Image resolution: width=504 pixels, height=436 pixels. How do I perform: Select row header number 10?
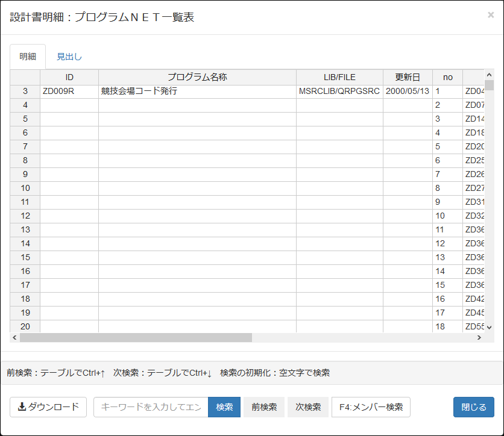click(x=25, y=188)
